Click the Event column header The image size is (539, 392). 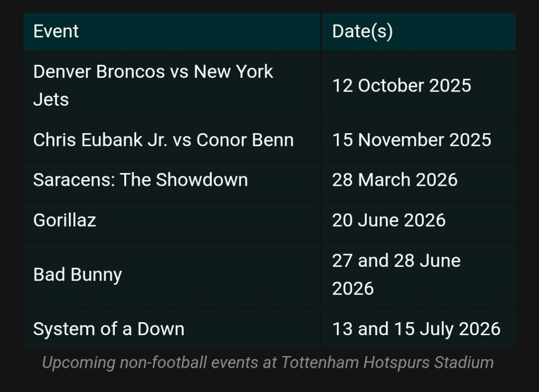56,32
